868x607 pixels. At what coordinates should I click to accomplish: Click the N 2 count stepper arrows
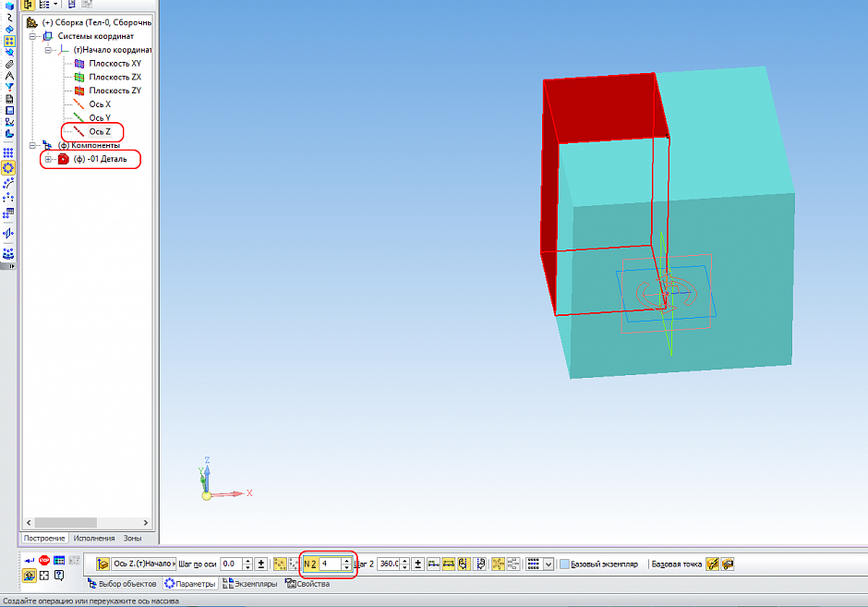point(346,564)
